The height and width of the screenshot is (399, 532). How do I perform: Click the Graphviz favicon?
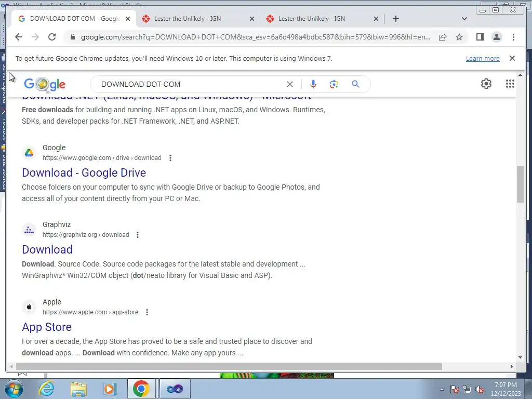point(29,230)
